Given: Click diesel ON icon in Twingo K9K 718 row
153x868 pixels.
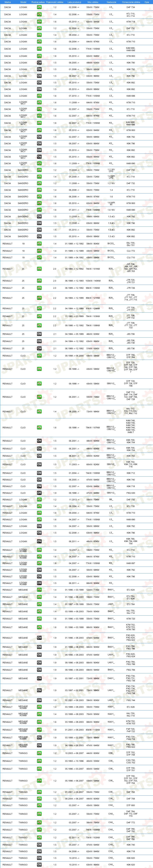Looking at the screenshot, I should [39, 851].
